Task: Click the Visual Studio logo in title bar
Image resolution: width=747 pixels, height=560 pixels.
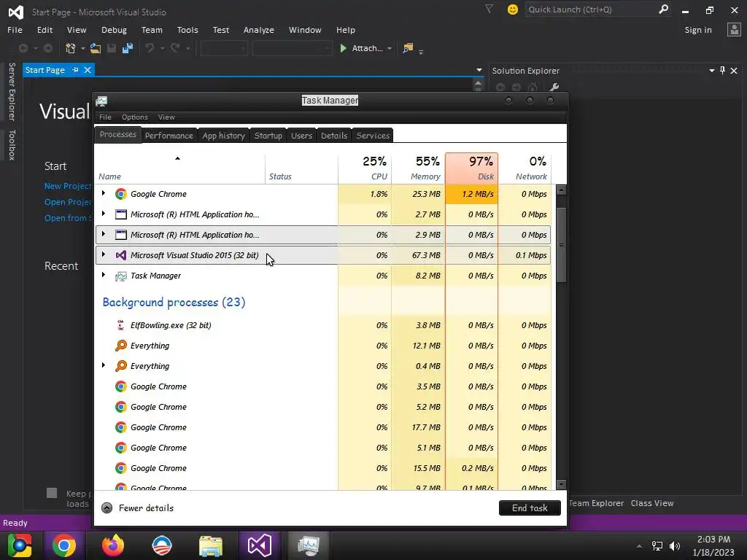Action: [x=16, y=12]
